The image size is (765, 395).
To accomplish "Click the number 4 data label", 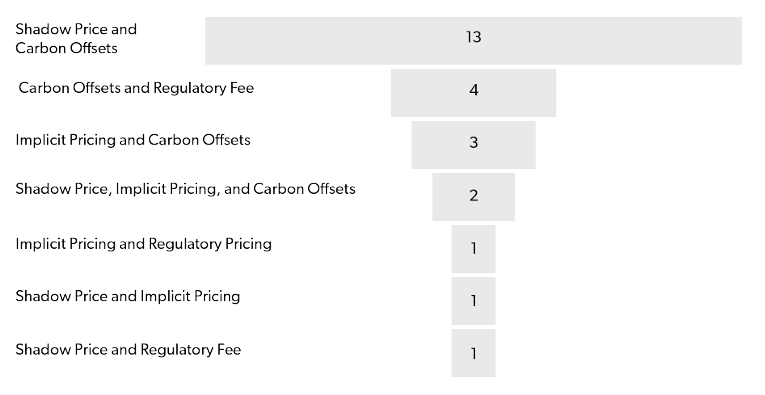I will (473, 90).
